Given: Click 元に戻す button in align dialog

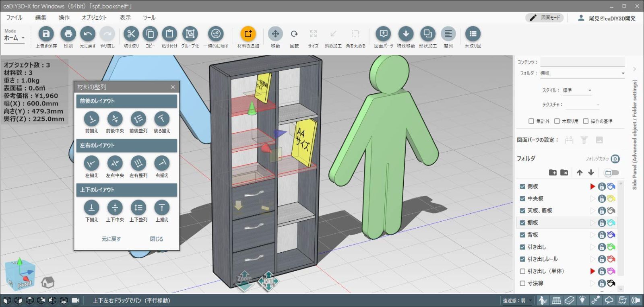Looking at the screenshot, I should pyautogui.click(x=111, y=239).
